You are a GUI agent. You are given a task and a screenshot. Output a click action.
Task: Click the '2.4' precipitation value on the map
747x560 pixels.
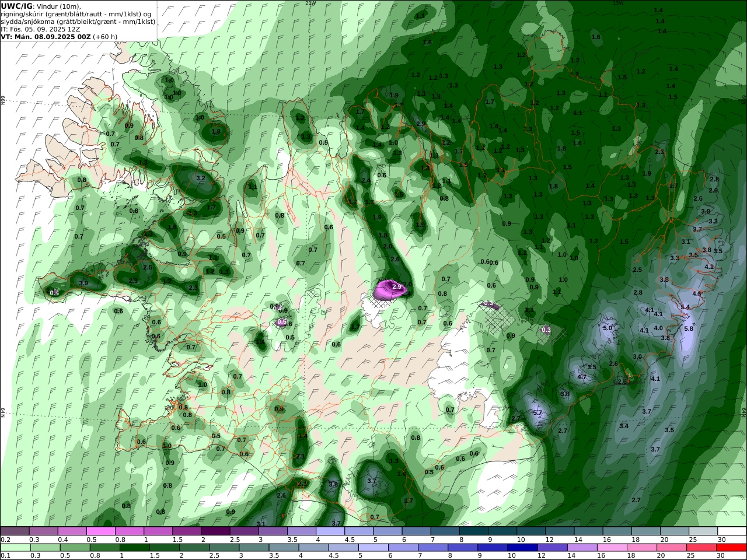click(x=366, y=181)
